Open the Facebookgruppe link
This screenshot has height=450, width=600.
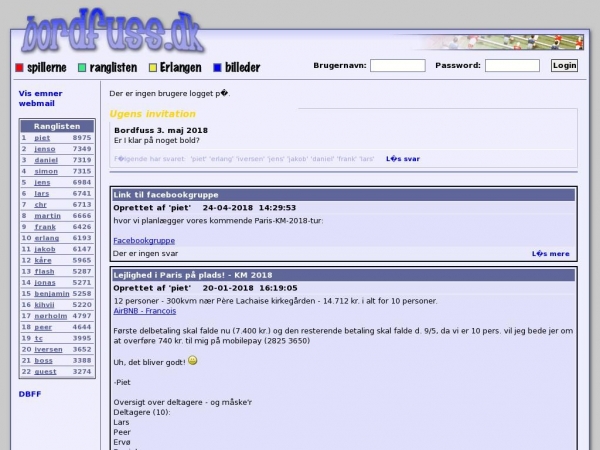pyautogui.click(x=143, y=241)
